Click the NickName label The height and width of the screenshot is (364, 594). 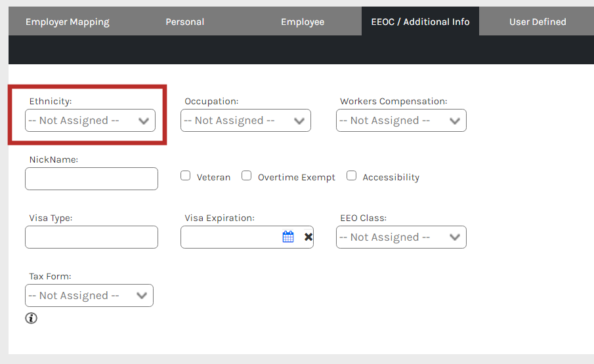click(x=53, y=159)
